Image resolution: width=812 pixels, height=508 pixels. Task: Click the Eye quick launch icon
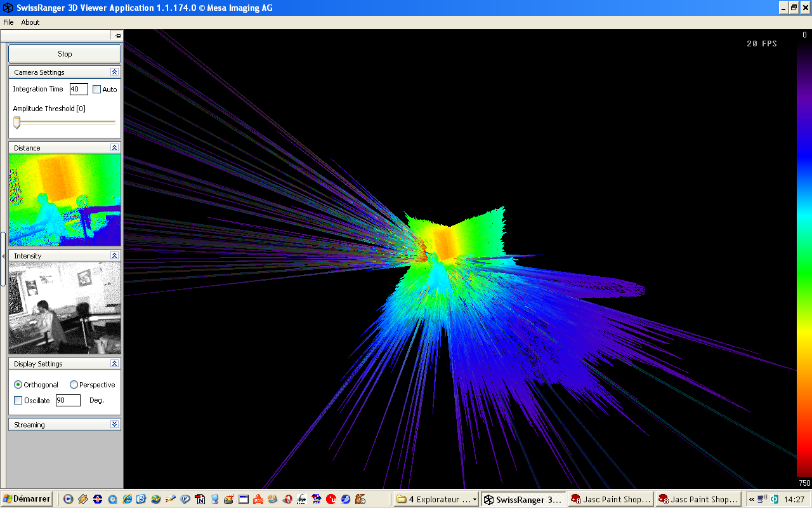[302, 499]
